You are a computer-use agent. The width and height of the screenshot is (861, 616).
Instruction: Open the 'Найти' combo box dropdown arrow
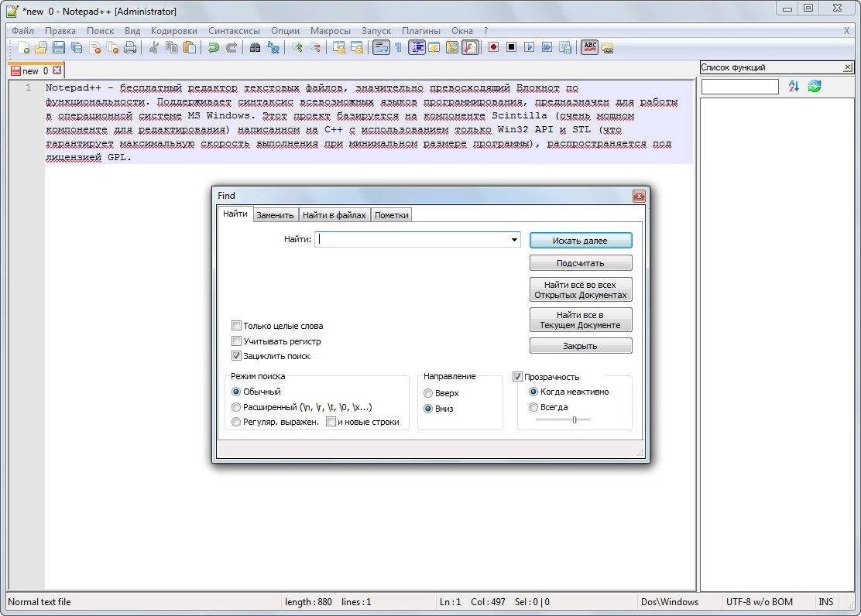click(514, 239)
